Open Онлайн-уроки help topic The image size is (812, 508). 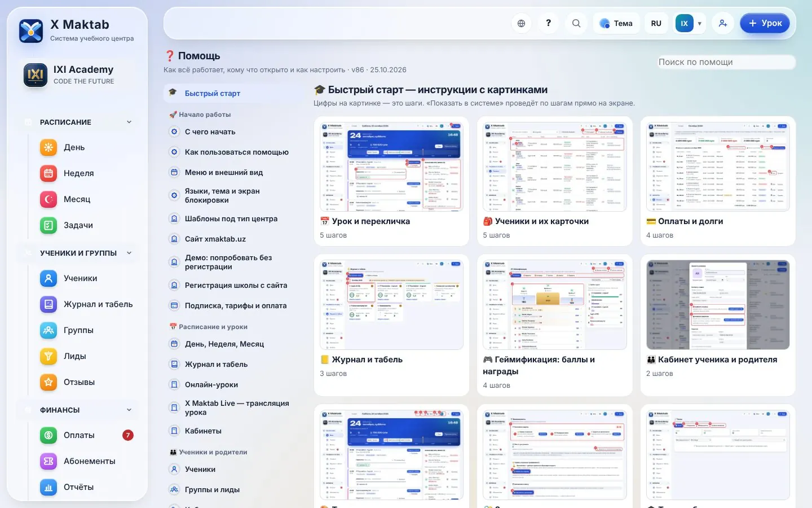(234, 384)
